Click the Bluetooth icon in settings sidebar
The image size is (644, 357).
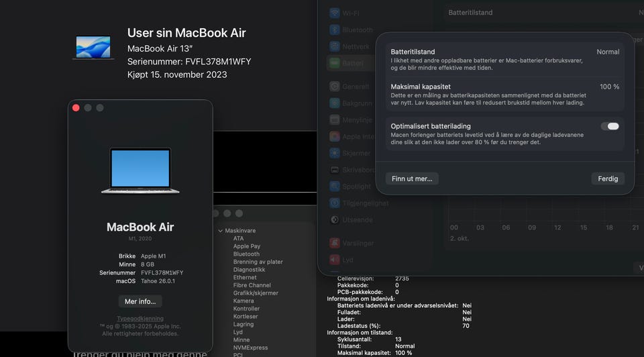[335, 30]
